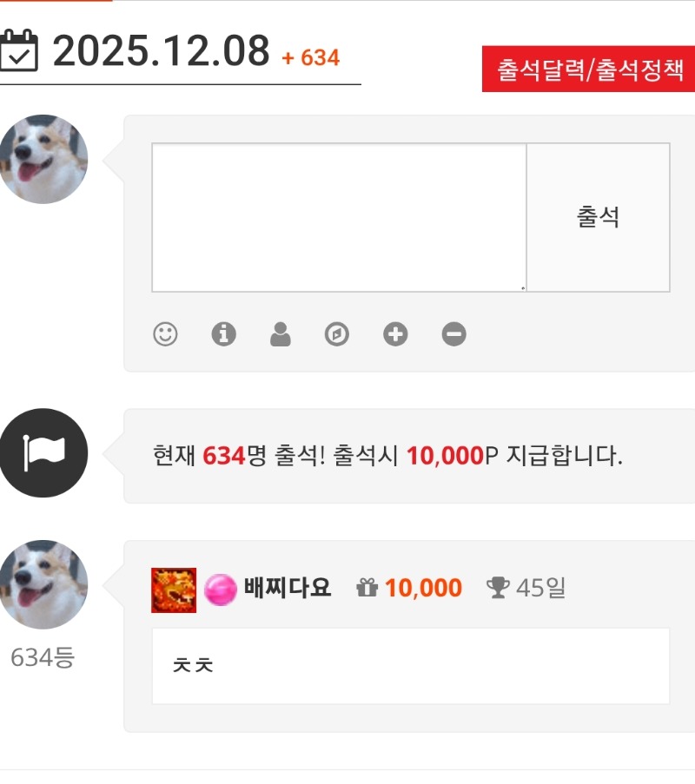Click the corgi avatar beside textbox
Viewport: 695px width, 784px height.
tap(43, 159)
